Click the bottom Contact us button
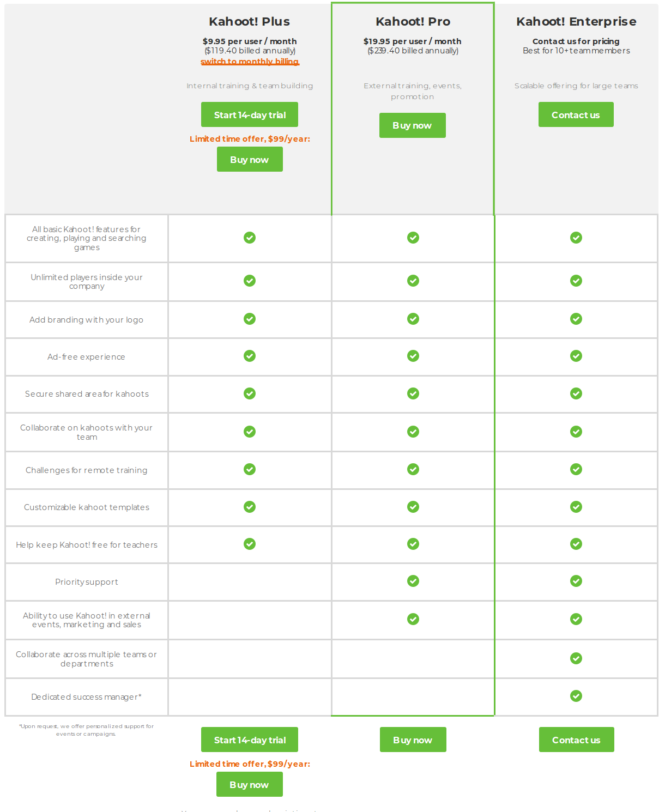Viewport: 665px width, 812px height. coord(576,740)
